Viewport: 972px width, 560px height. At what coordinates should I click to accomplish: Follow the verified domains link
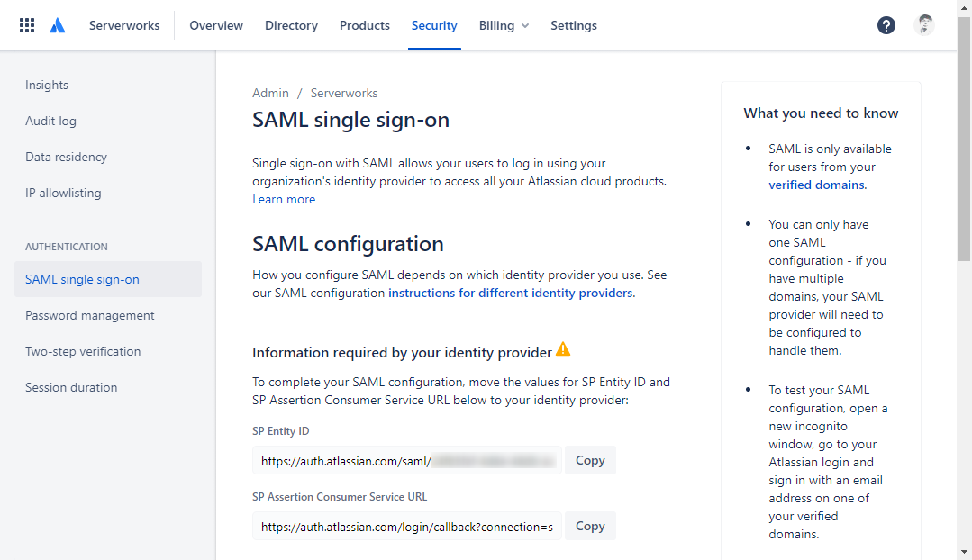[816, 185]
